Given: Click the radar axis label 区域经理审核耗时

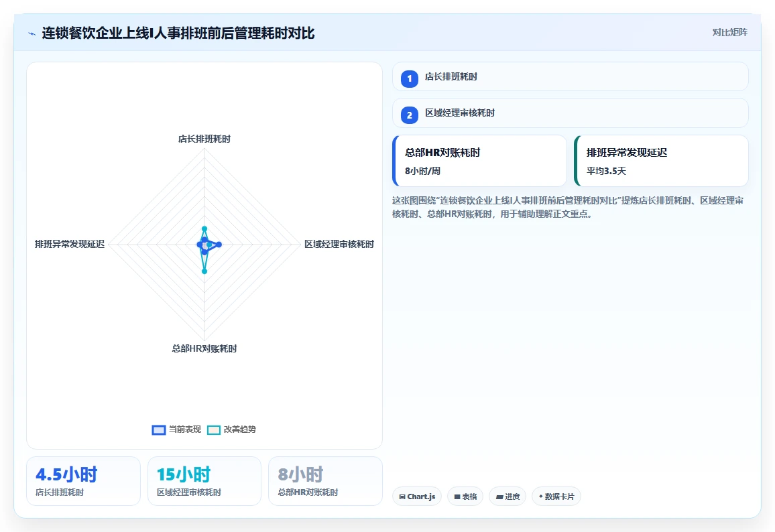Looking at the screenshot, I should 339,244.
